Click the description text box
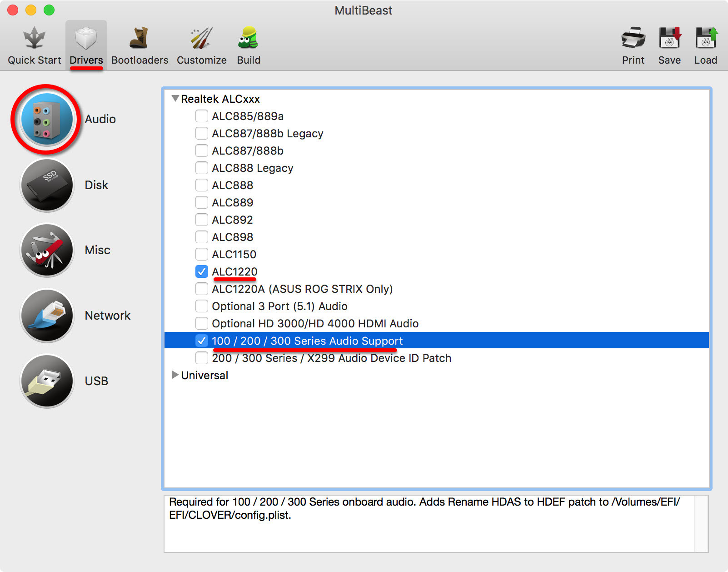This screenshot has width=728, height=572. (x=429, y=524)
